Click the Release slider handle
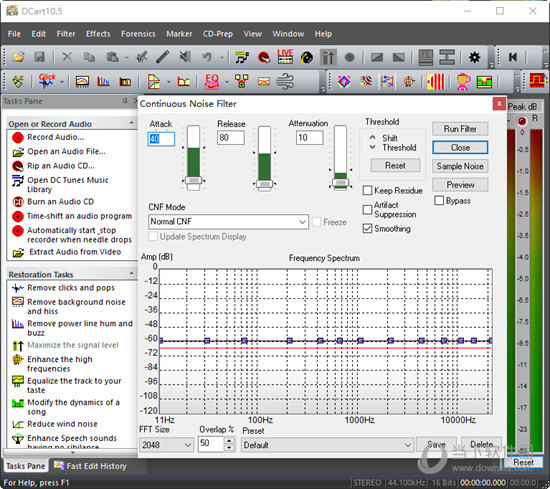The height and width of the screenshot is (489, 550). 265,184
